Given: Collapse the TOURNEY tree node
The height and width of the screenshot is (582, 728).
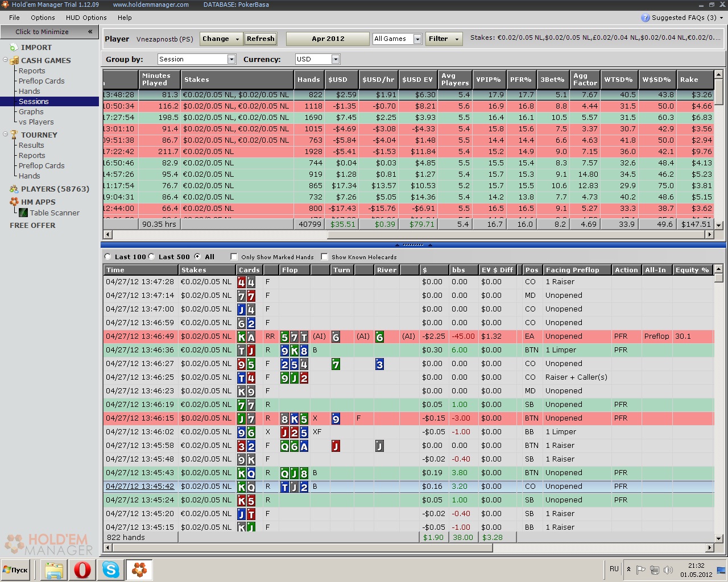Looking at the screenshot, I should click(5, 135).
